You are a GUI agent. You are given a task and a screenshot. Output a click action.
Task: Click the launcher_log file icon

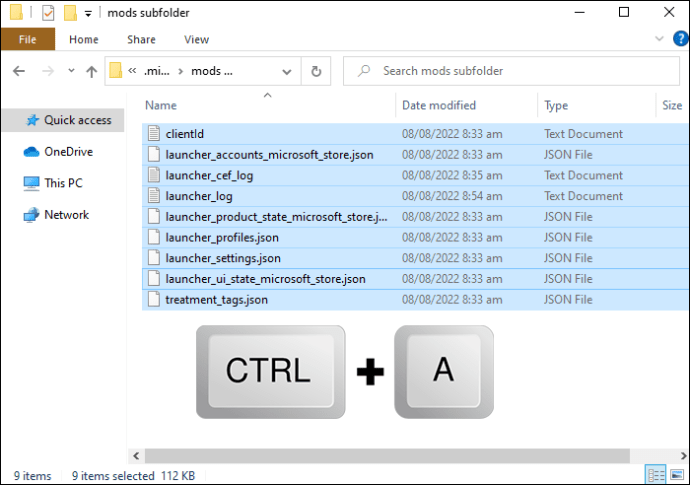154,196
